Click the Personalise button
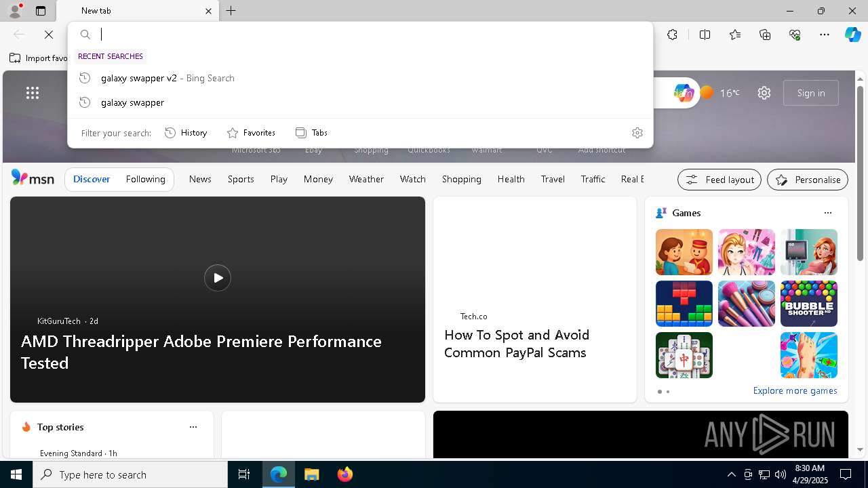 pos(808,180)
